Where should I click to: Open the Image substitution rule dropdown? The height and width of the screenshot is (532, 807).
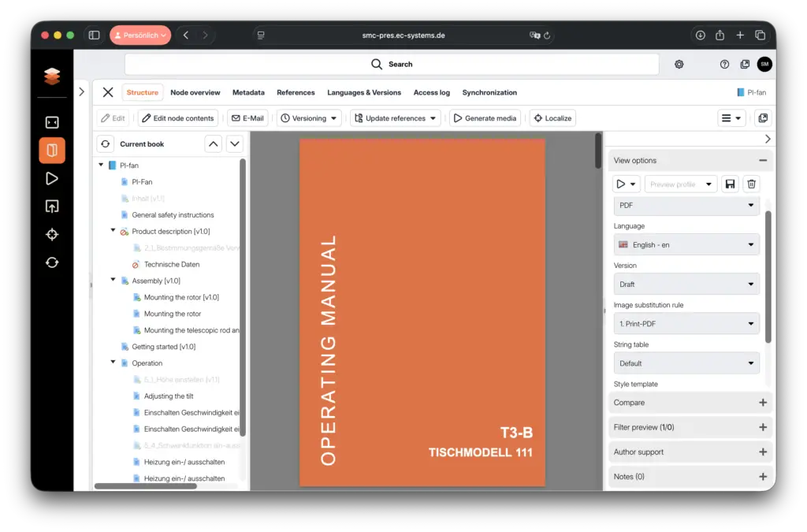pyautogui.click(x=686, y=324)
